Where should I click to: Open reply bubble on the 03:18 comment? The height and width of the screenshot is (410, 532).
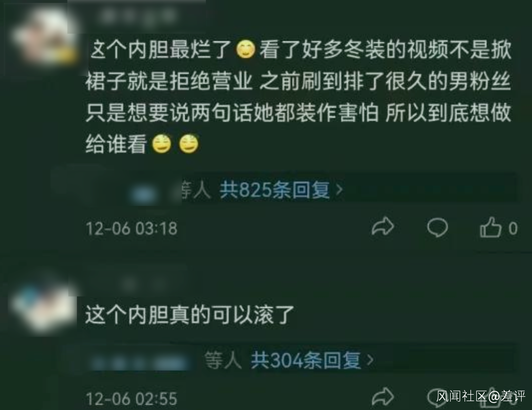437,227
